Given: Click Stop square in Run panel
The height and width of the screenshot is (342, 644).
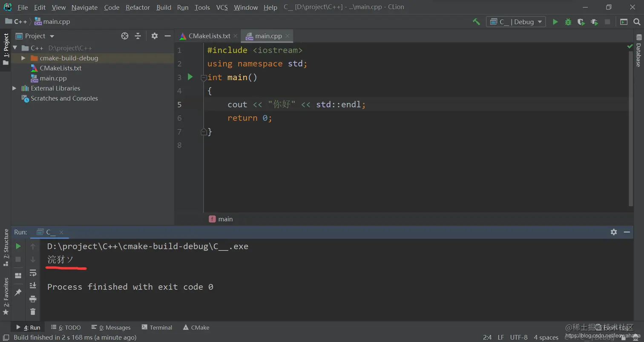Looking at the screenshot, I should (18, 259).
